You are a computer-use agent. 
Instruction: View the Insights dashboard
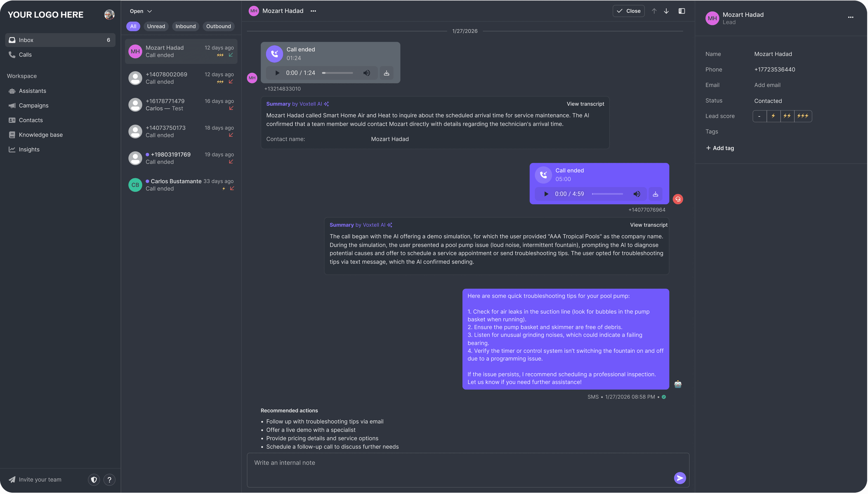click(x=29, y=149)
